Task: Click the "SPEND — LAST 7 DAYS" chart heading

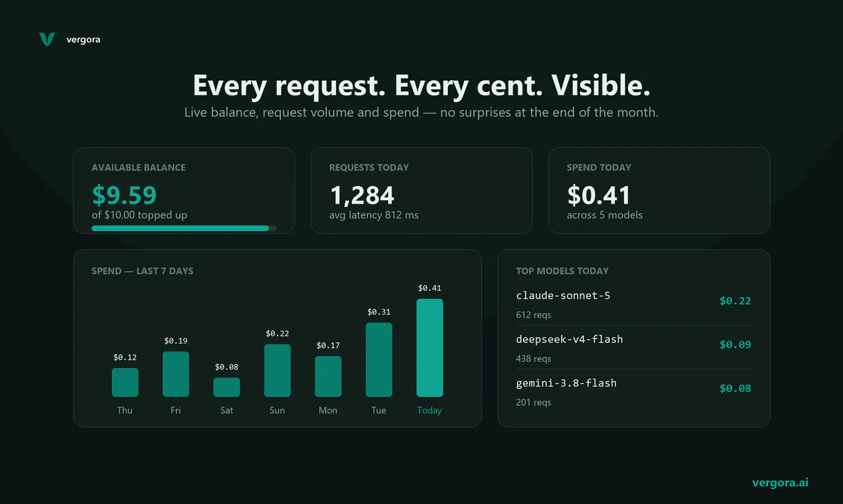Action: (x=143, y=271)
